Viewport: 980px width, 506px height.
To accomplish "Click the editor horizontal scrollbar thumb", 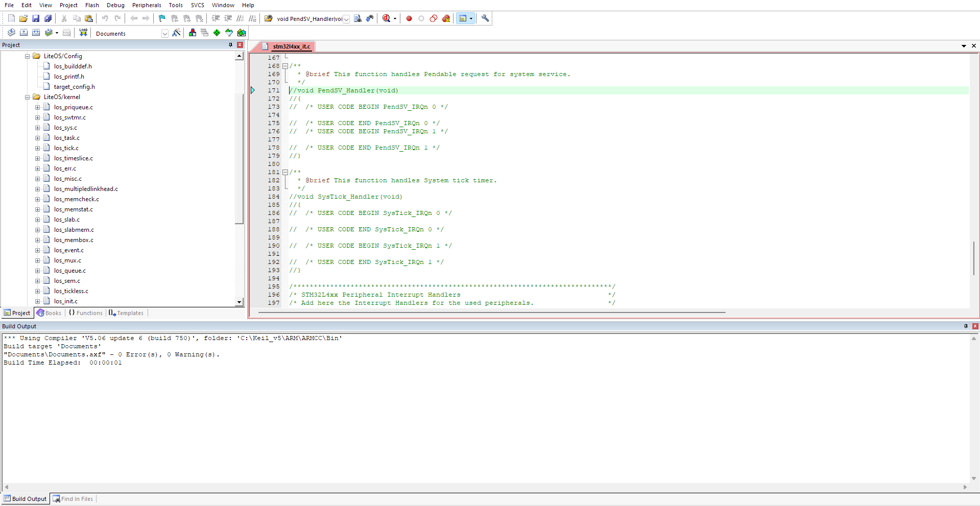I will [492, 312].
